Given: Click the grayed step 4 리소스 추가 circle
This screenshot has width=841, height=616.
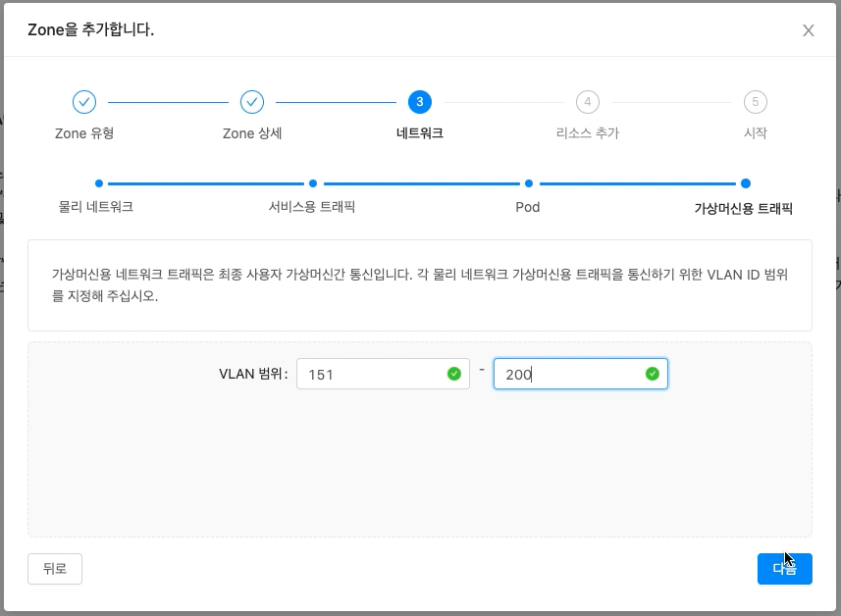Looking at the screenshot, I should (x=587, y=101).
